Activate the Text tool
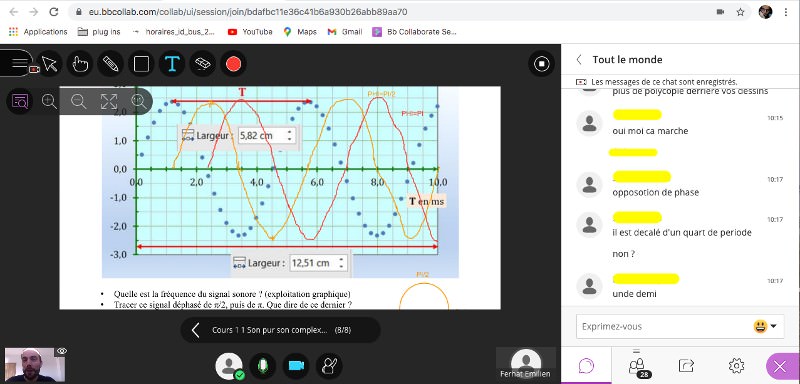This screenshot has height=384, width=800. coord(172,64)
